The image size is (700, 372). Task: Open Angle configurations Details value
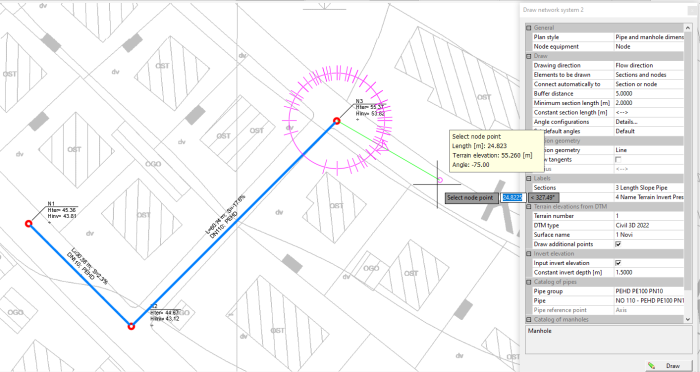point(649,122)
